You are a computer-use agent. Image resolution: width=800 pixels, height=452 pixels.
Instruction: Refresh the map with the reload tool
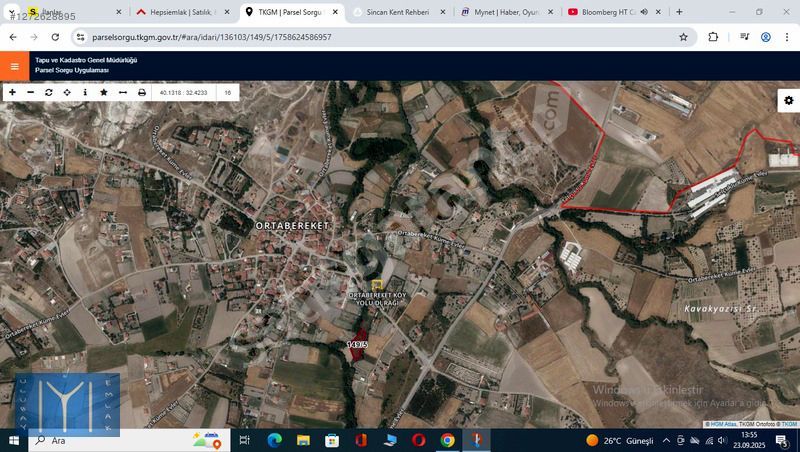coord(48,92)
